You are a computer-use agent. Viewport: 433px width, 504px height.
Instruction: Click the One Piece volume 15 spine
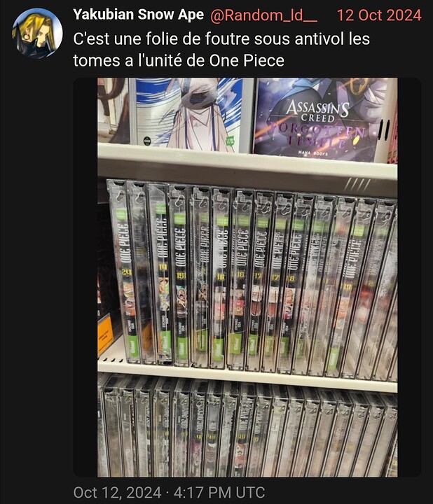(x=179, y=275)
